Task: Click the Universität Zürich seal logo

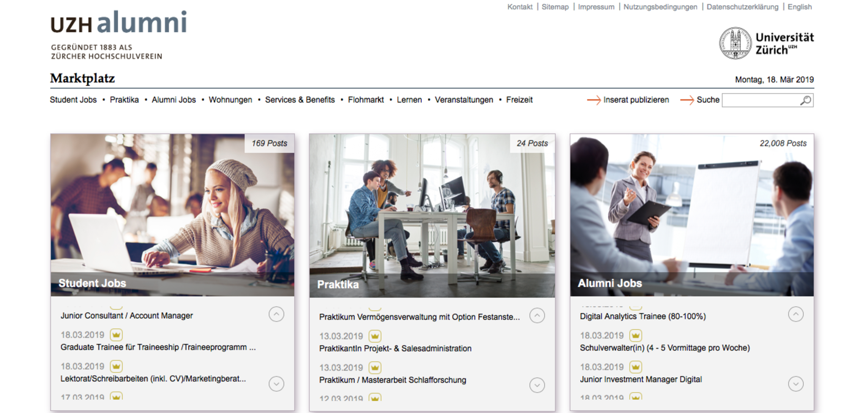Action: (735, 43)
